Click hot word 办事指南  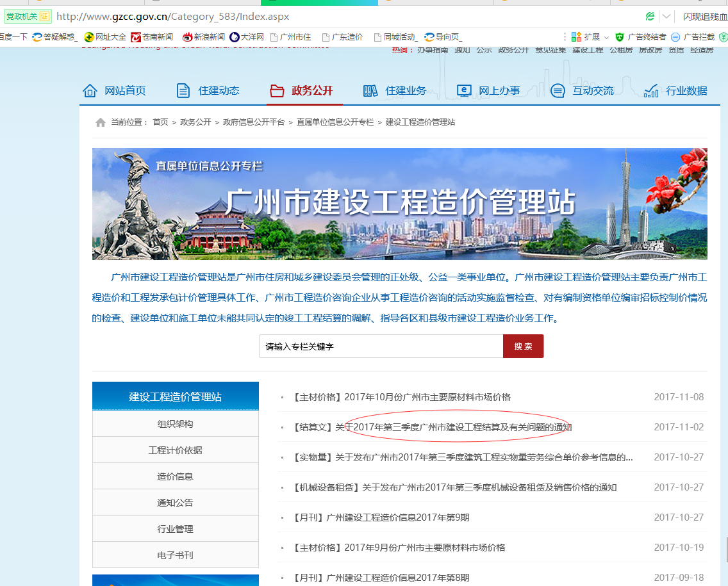tap(432, 50)
